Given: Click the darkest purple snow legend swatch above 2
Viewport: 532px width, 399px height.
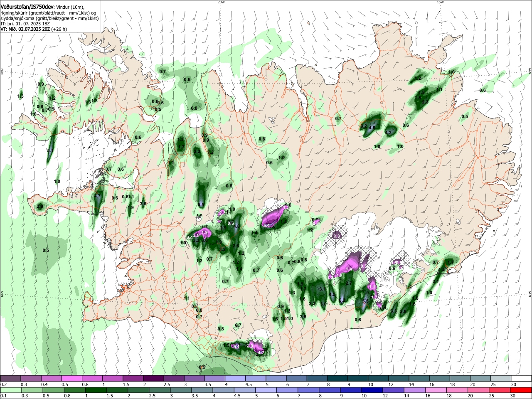Looking at the screenshot, I should 153,378.
